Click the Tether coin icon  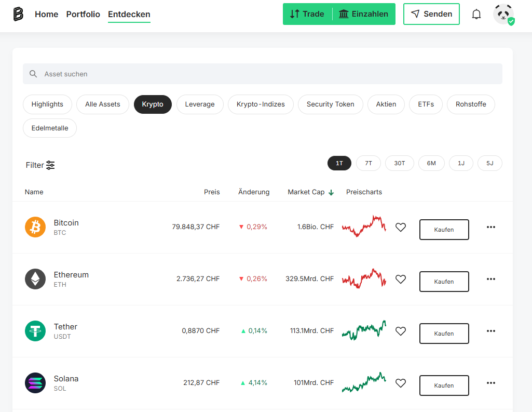click(35, 331)
